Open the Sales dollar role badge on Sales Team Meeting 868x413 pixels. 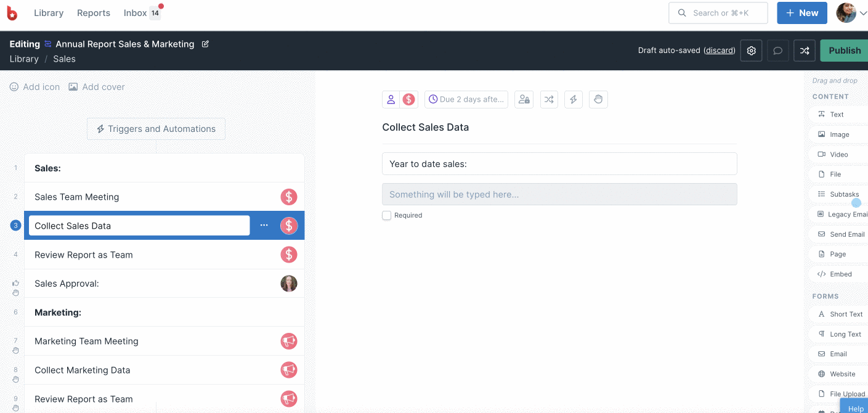(x=288, y=197)
